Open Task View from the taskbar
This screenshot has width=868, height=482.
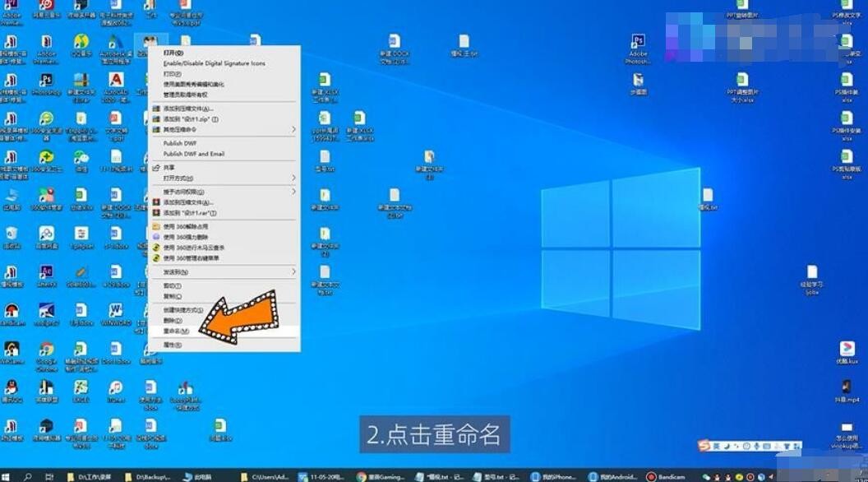click(x=48, y=476)
